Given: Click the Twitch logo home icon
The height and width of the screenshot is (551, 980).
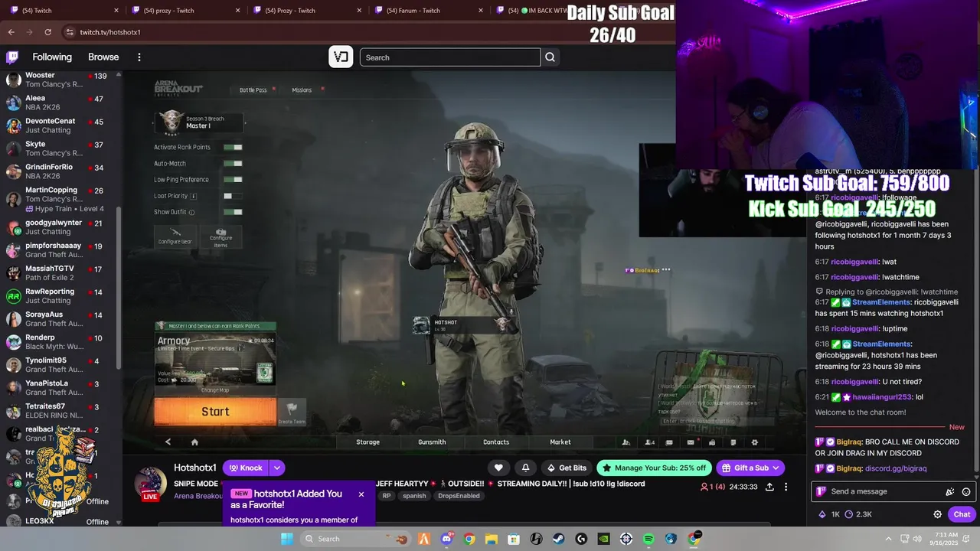Looking at the screenshot, I should [12, 57].
